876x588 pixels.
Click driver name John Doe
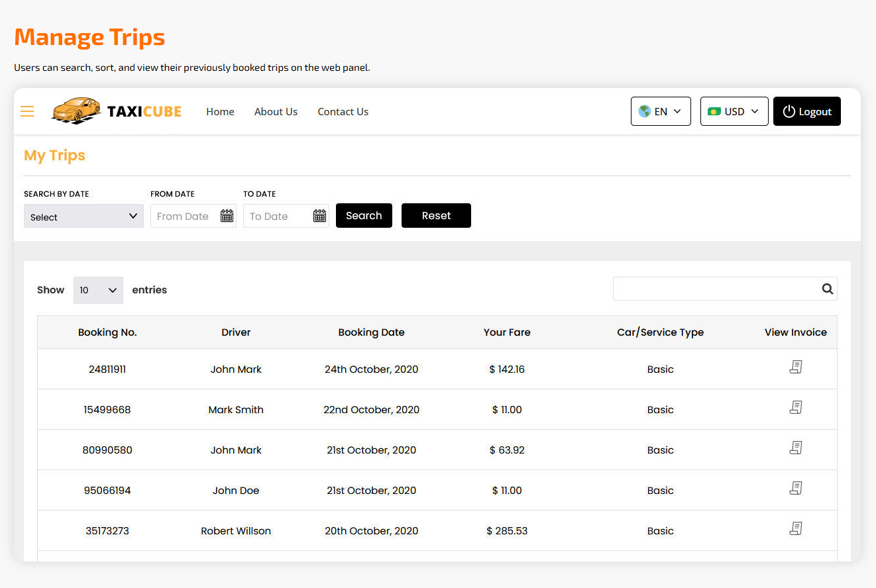[236, 491]
